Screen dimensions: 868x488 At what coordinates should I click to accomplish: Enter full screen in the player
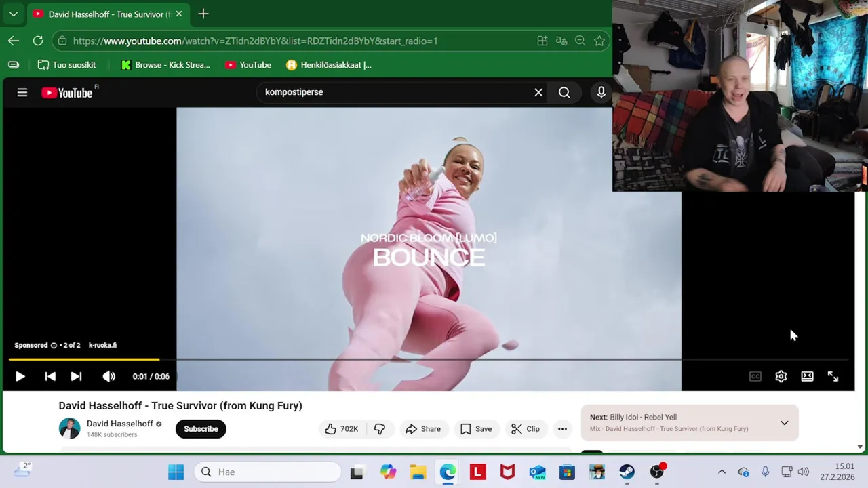pos(833,376)
